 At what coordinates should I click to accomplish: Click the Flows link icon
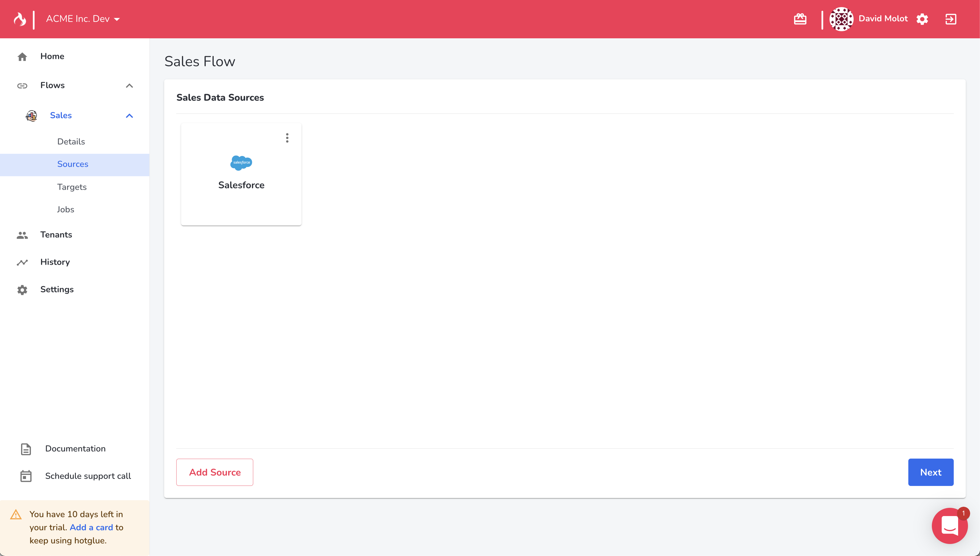pos(22,86)
